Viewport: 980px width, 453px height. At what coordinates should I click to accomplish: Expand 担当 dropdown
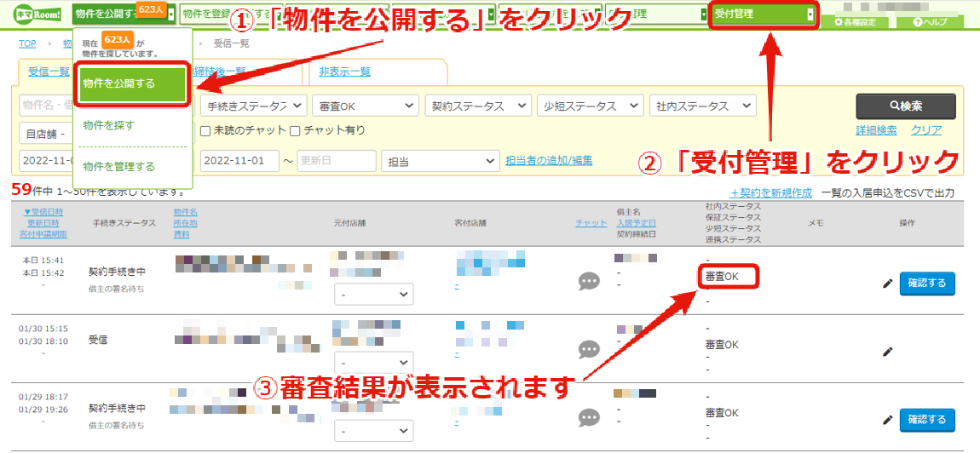click(441, 161)
